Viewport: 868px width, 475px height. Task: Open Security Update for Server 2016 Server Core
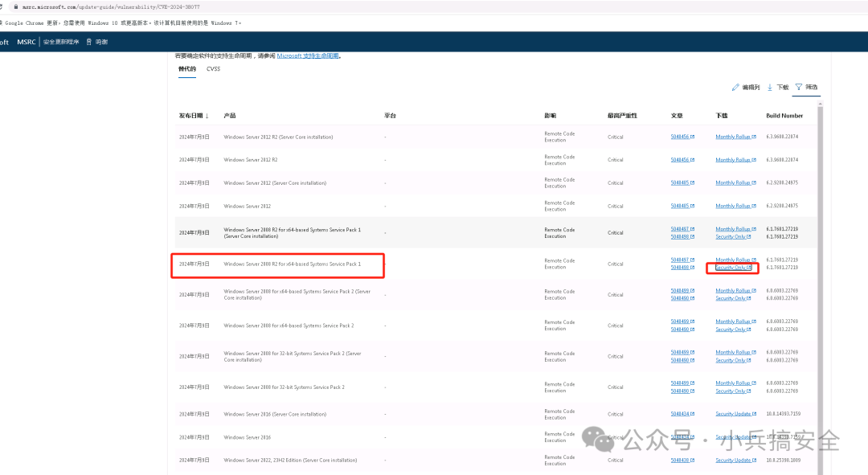tap(735, 414)
